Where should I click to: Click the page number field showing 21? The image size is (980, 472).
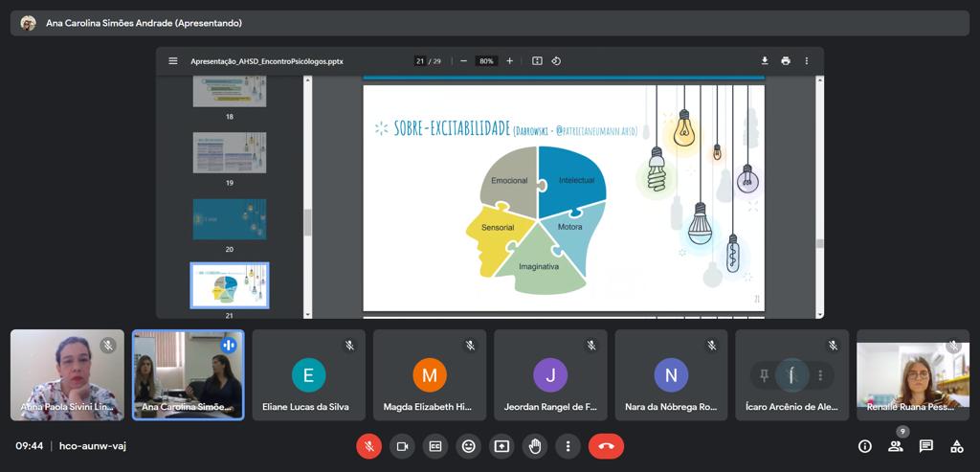click(420, 61)
